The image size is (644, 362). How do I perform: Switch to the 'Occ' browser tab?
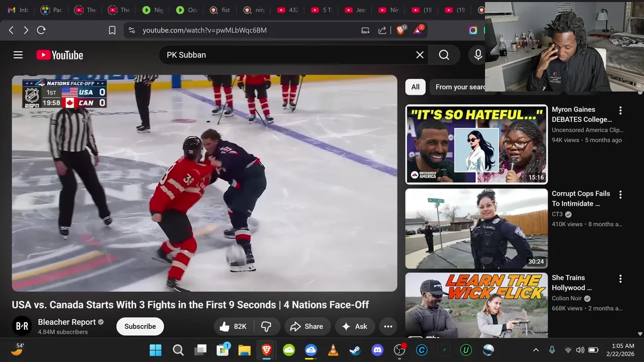(187, 10)
